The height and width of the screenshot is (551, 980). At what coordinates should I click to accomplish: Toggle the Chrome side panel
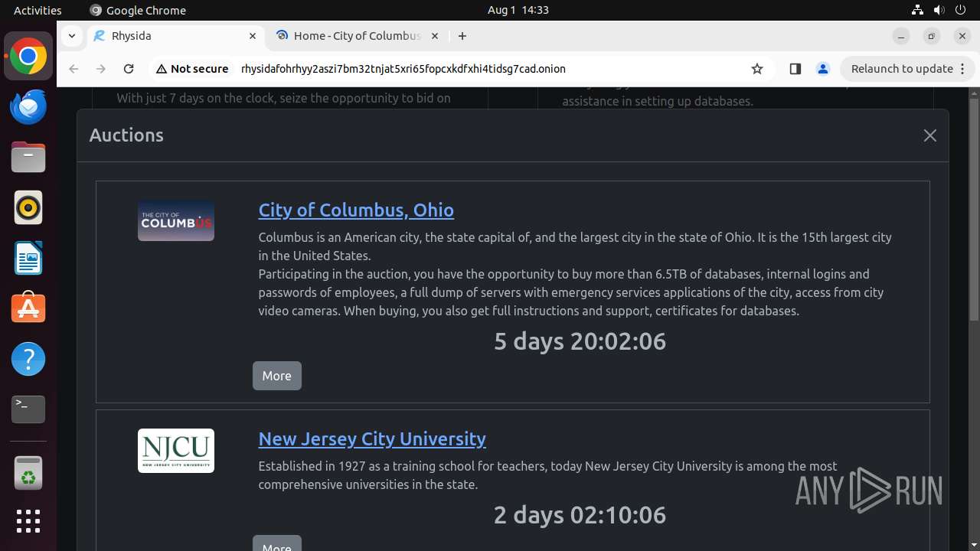[795, 69]
